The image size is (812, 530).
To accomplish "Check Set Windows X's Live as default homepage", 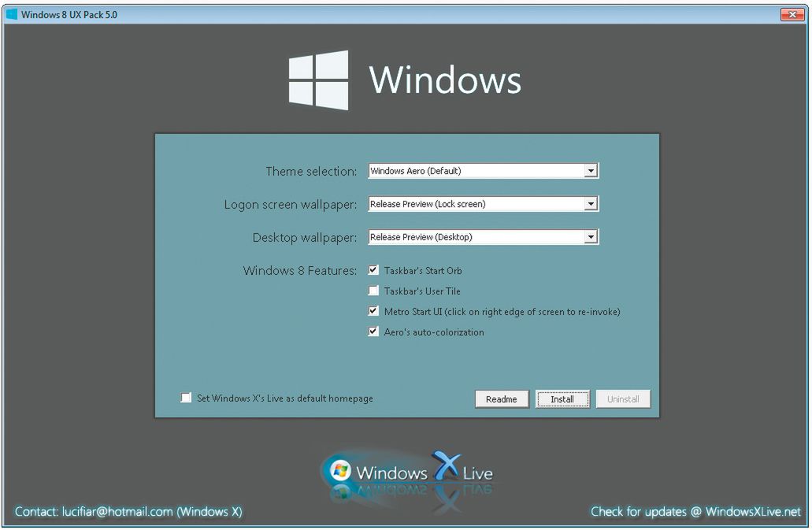I will pyautogui.click(x=186, y=398).
